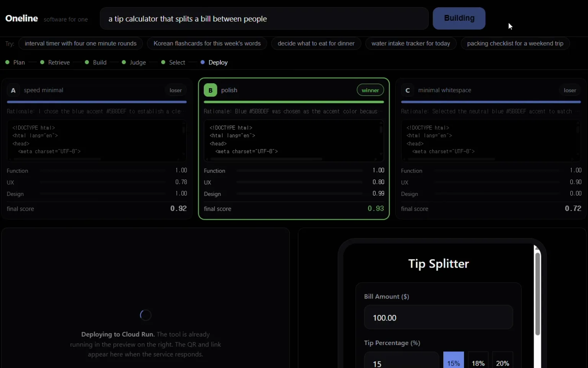The height and width of the screenshot is (368, 588).
Task: Select the 15% tip preset
Action: [454, 360]
